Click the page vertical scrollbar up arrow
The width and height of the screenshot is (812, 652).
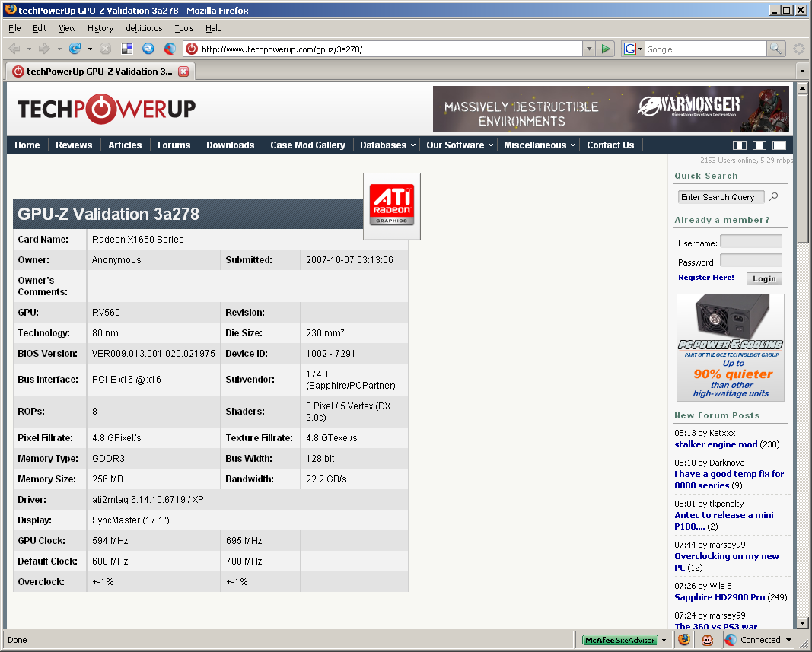(801, 89)
